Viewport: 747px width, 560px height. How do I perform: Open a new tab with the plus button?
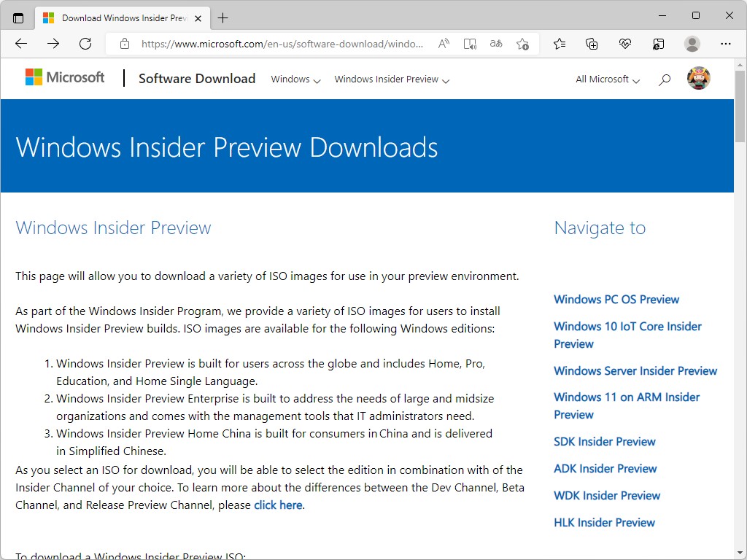pos(222,18)
